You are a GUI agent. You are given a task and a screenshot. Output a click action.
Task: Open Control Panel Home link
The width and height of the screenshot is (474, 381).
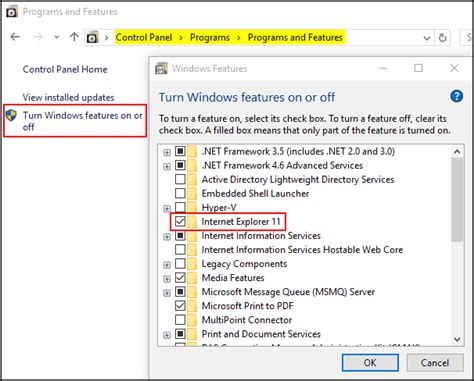65,69
